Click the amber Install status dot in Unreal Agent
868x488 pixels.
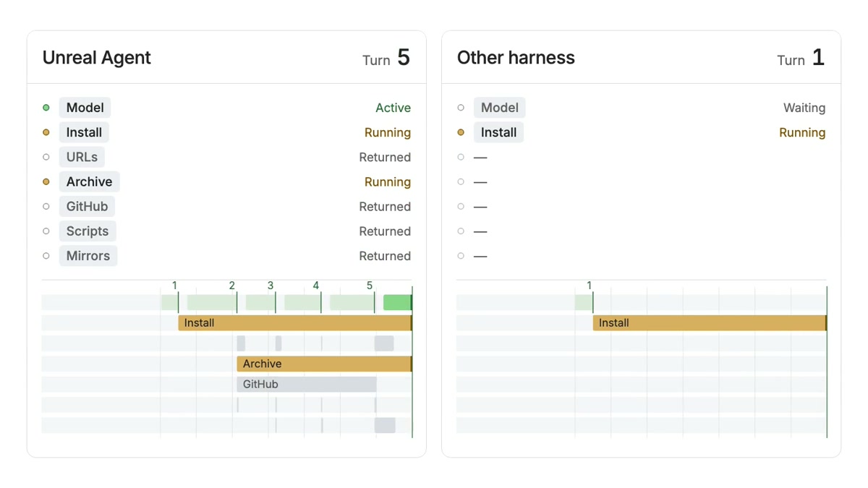46,132
